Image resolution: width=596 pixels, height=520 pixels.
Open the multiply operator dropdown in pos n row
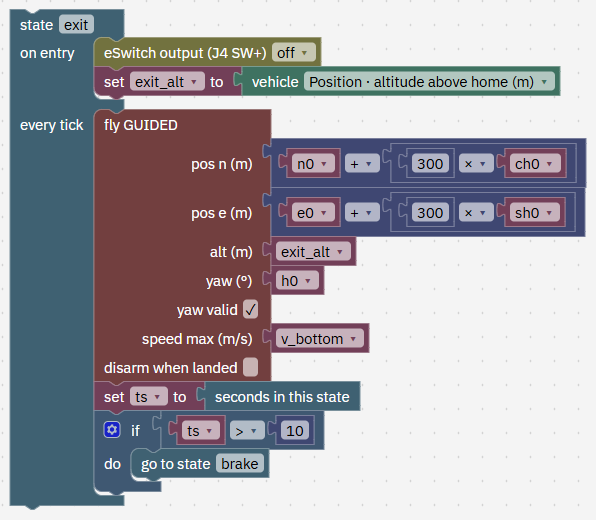pyautogui.click(x=476, y=164)
